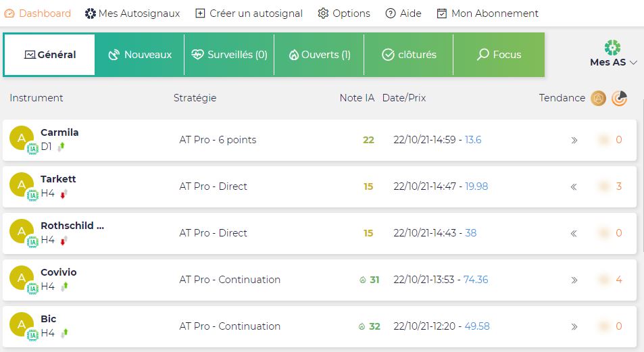Click the yellow avatar icon for Tarkett
Screen dimensions: 644x352
click(22, 184)
